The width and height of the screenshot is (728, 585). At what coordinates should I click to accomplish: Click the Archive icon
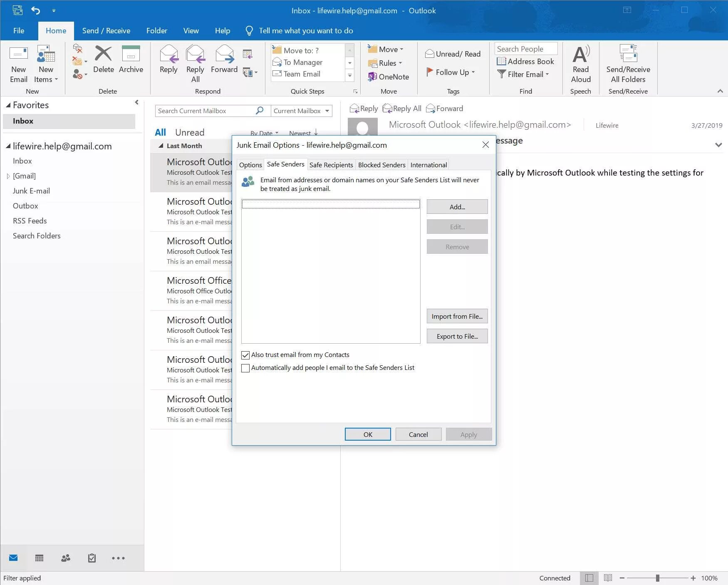coord(131,53)
